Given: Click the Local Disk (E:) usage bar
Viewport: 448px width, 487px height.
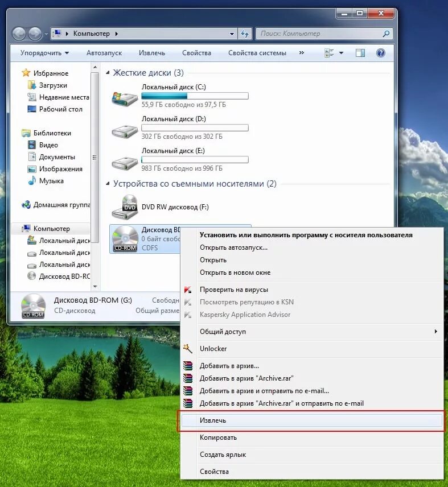Looking at the screenshot, I should tap(195, 160).
